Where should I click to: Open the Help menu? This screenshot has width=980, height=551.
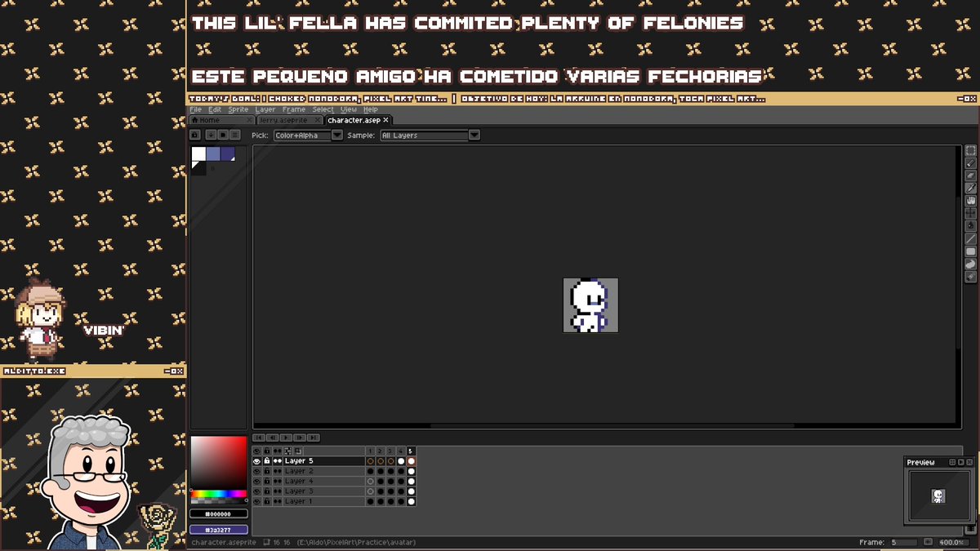point(371,109)
